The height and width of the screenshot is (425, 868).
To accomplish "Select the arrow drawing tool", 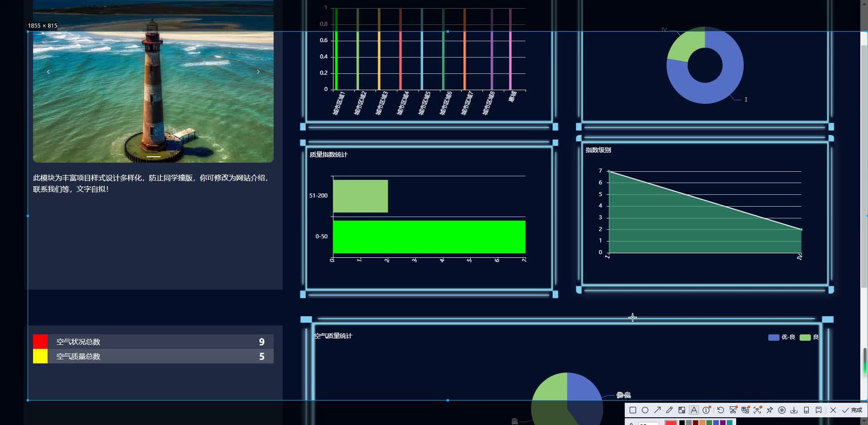I will 657,410.
